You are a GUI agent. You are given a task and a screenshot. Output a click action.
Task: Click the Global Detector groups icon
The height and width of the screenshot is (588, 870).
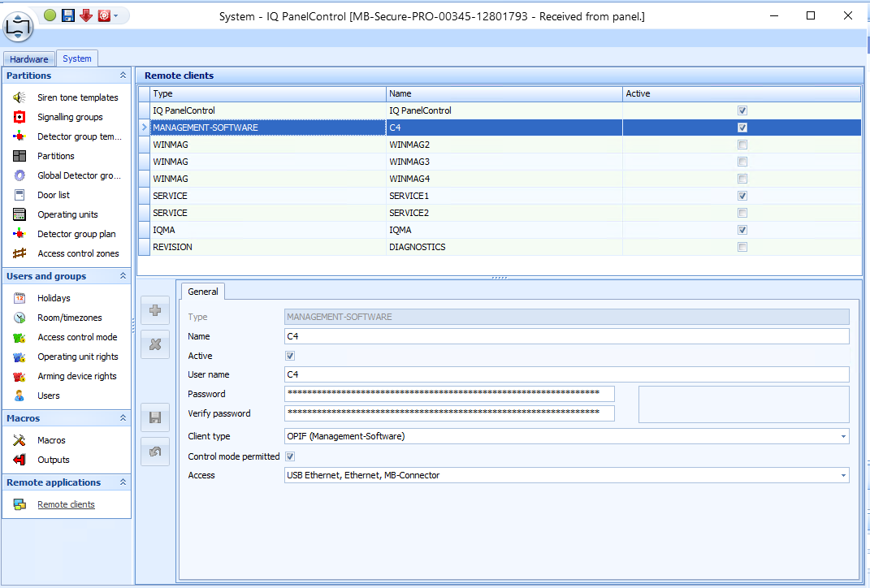tap(19, 175)
